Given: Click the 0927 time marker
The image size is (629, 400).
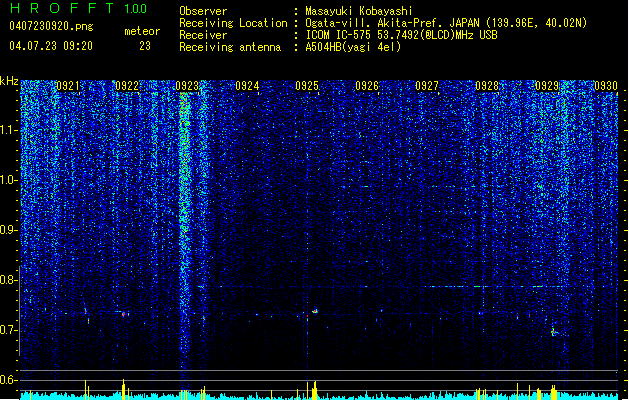Looking at the screenshot, I should coord(427,86).
